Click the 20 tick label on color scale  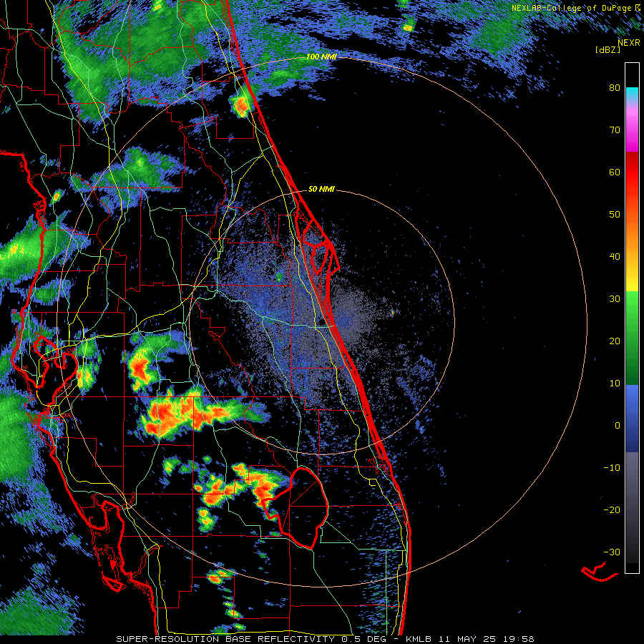[615, 341]
